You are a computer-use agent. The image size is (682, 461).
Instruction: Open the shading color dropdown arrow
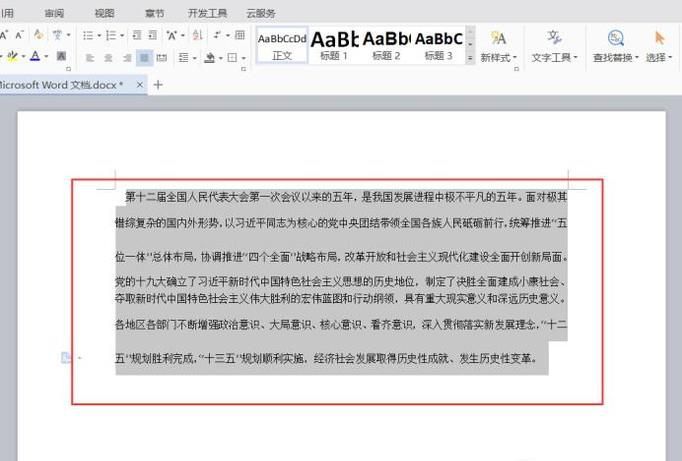[x=221, y=58]
